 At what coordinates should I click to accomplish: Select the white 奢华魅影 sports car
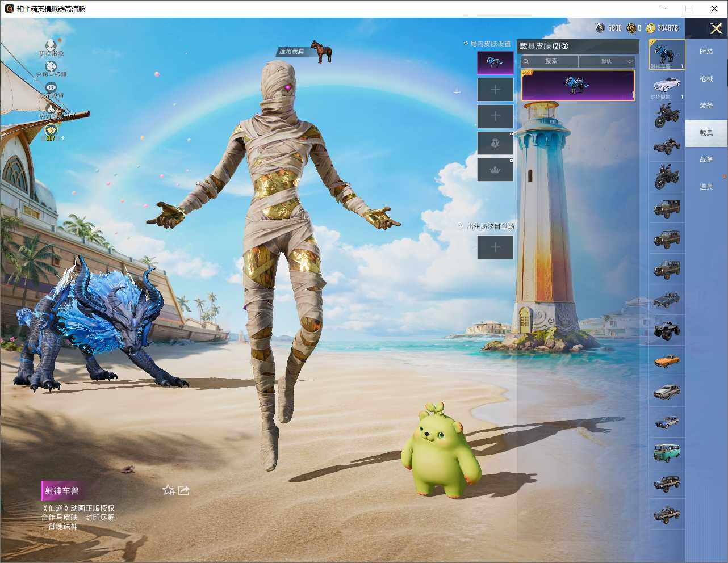pos(667,86)
